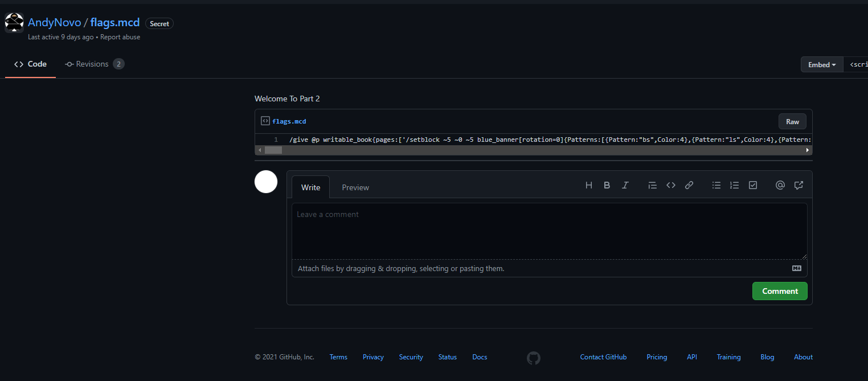Open the flags.mcd gist title link

(115, 23)
